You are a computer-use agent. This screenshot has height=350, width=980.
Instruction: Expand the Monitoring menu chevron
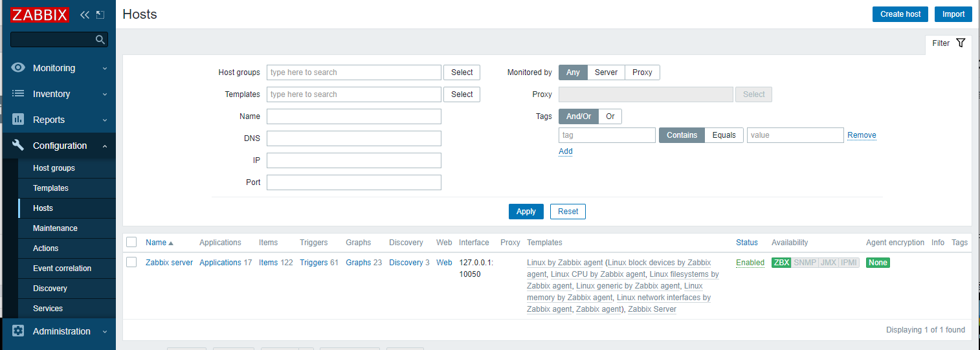tap(105, 68)
